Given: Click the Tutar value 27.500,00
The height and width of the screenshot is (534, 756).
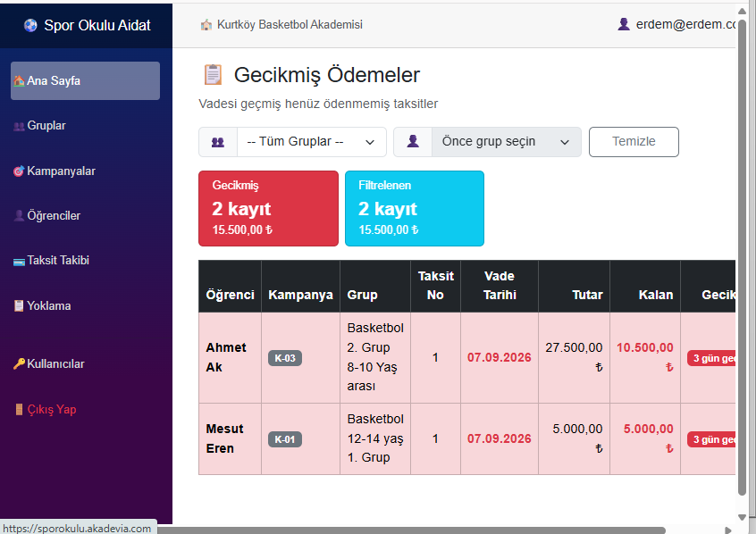Looking at the screenshot, I should [x=574, y=356].
